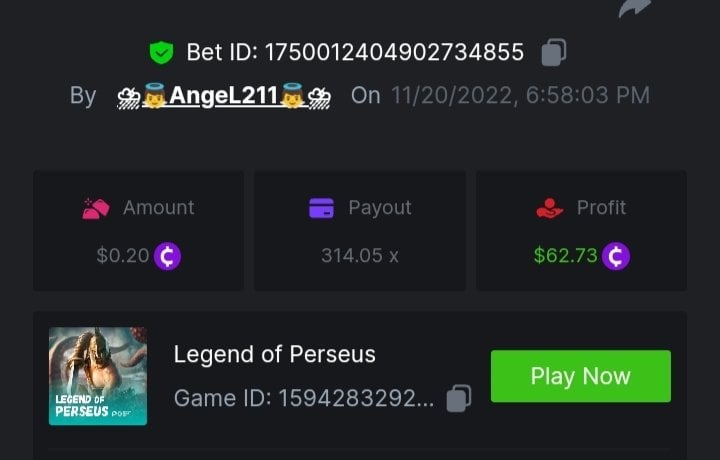Click the Legend of Perseus title
The height and width of the screenshot is (460, 720).
click(275, 354)
